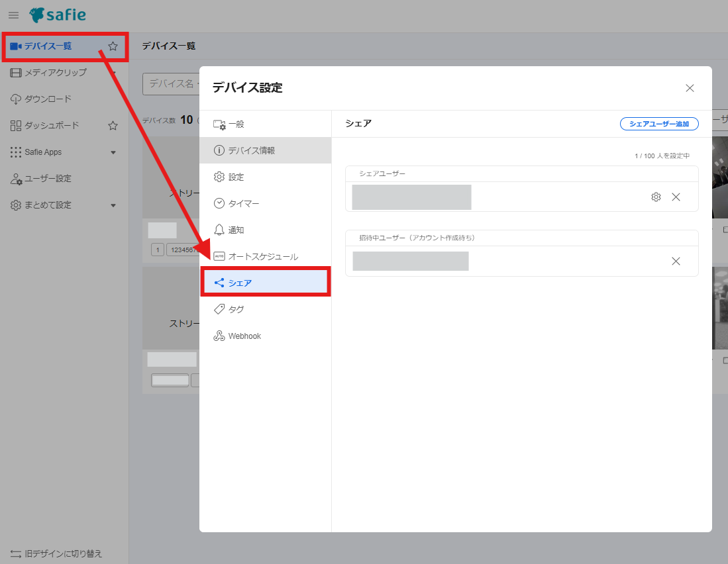728x564 pixels.
Task: Cancel the pending invited user with X
Action: pyautogui.click(x=676, y=261)
